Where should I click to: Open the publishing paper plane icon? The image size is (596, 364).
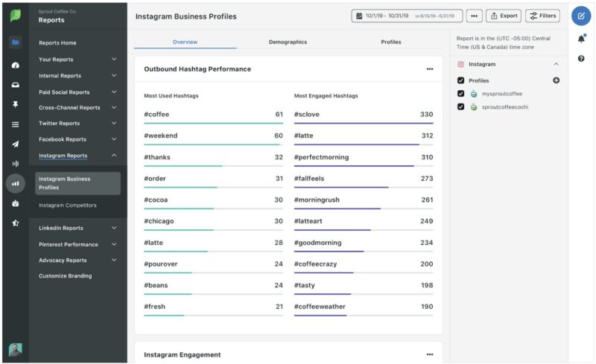tap(16, 144)
